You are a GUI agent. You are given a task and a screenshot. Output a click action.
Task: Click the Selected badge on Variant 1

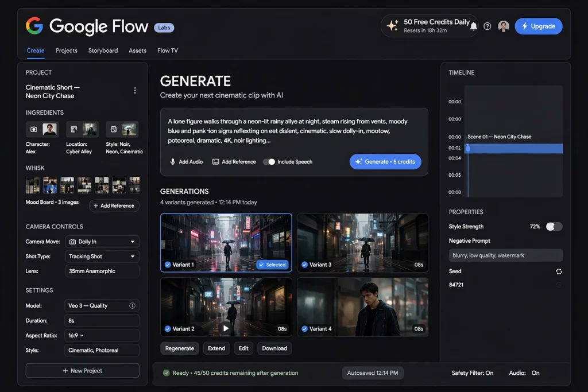[x=273, y=265]
